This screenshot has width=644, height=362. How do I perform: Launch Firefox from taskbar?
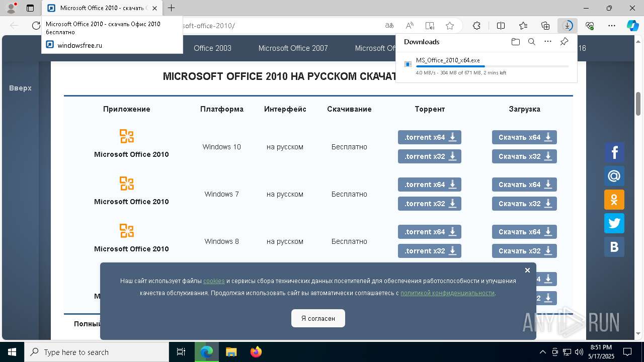pyautogui.click(x=256, y=352)
